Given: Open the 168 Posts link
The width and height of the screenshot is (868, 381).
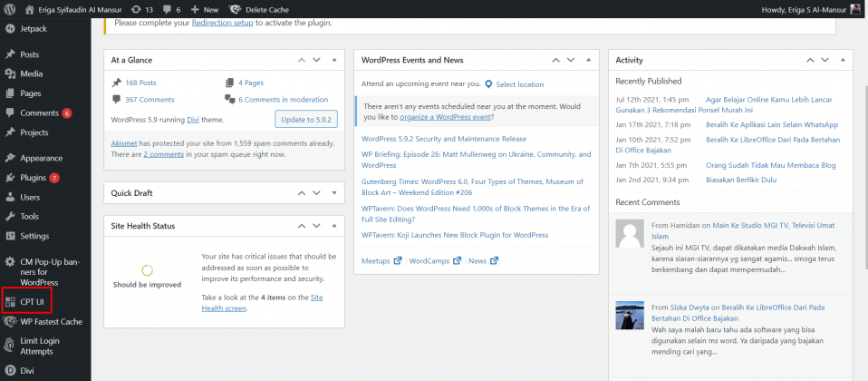Looking at the screenshot, I should (140, 83).
